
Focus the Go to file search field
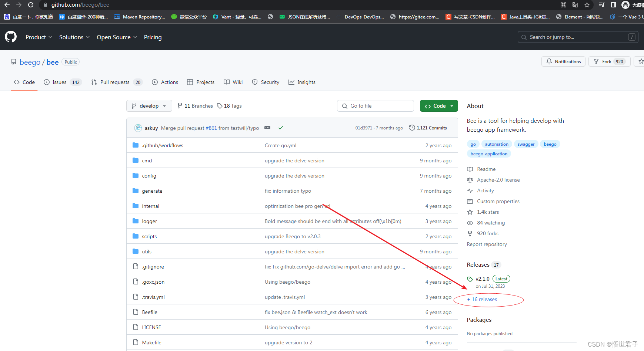[376, 106]
